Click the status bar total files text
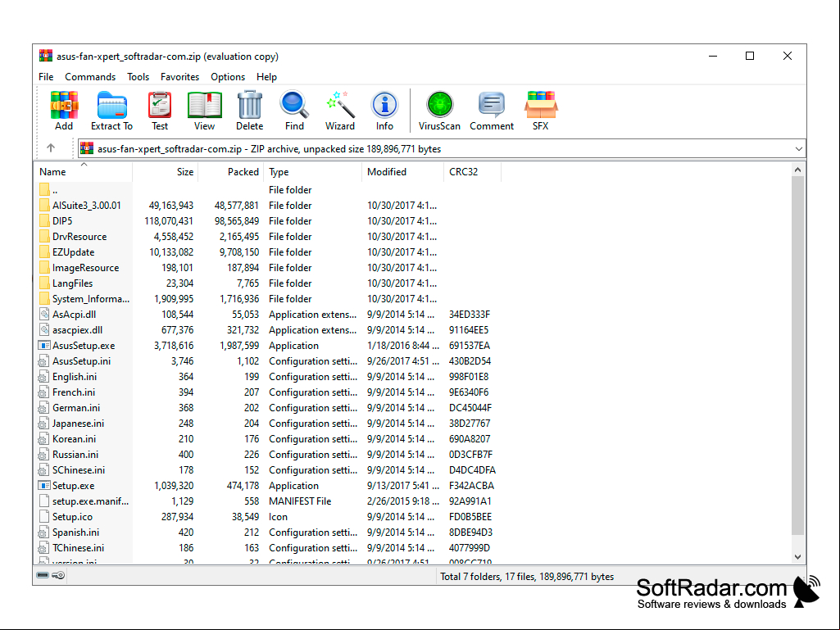The image size is (840, 630). 527,577
